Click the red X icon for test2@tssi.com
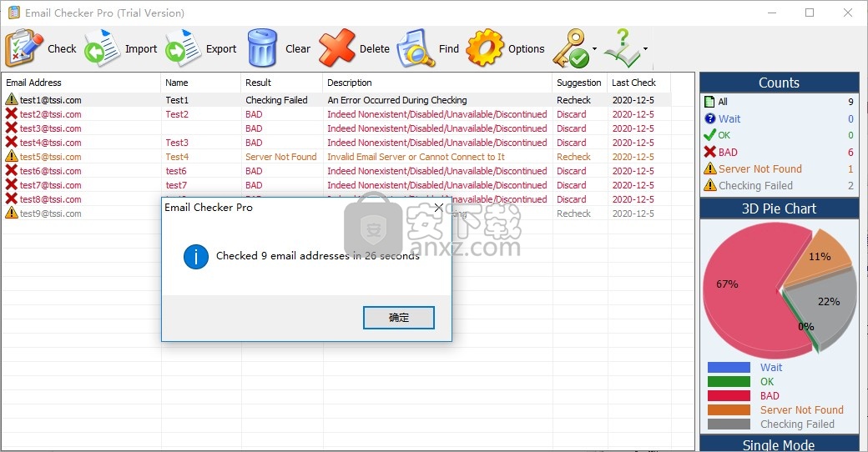The image size is (868, 452). pos(12,113)
